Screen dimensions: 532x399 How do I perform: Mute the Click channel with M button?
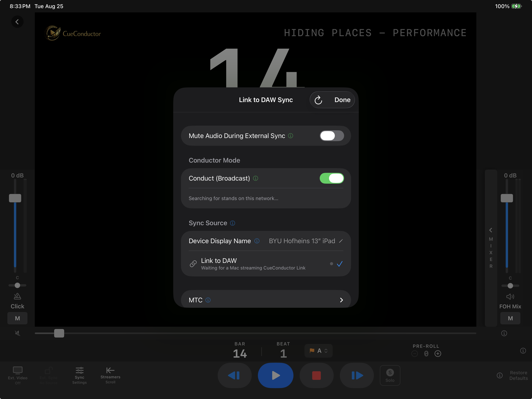click(x=17, y=318)
